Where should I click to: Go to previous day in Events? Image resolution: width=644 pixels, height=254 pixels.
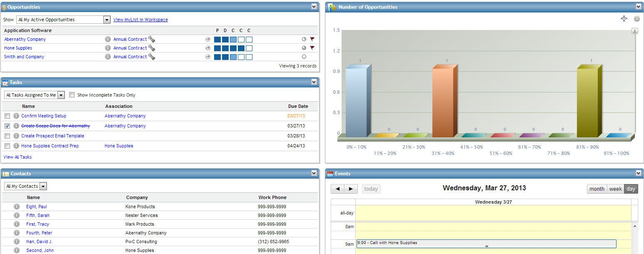(337, 189)
